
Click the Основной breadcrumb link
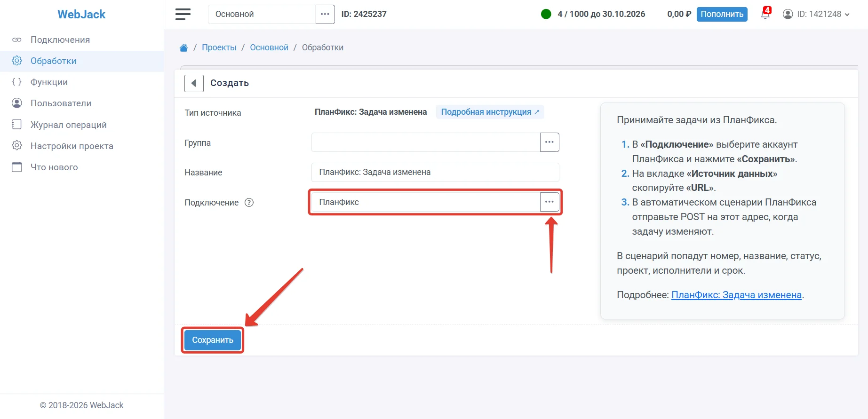(x=269, y=47)
